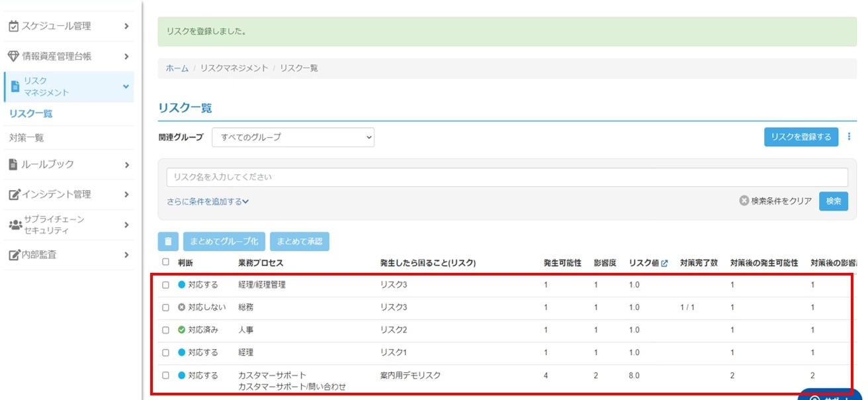Click the external link icon beside リスク値

pos(665,264)
